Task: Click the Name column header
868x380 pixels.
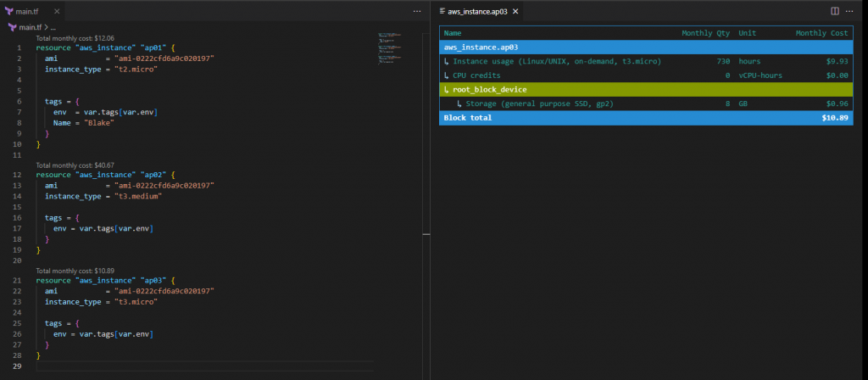Action: pyautogui.click(x=453, y=33)
